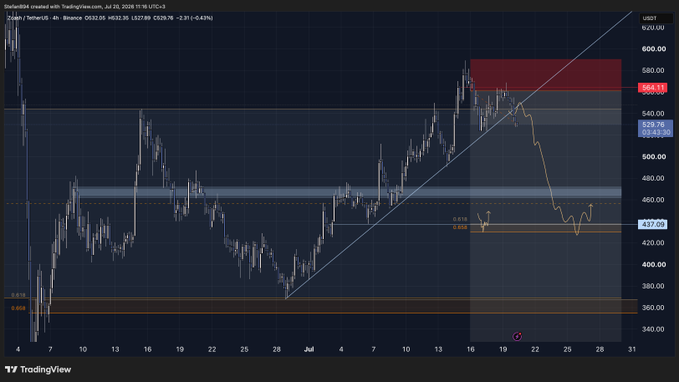
Task: Click the L527.89 low value
Action: pyautogui.click(x=141, y=18)
